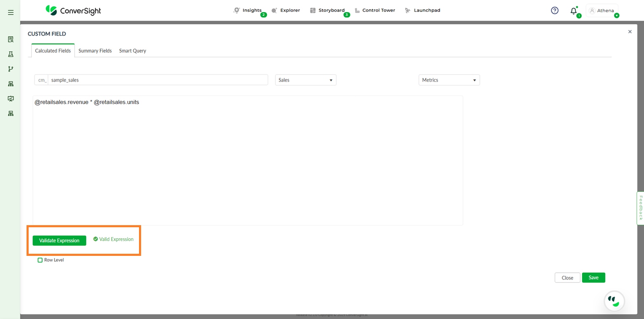Switch to the Summary Fields tab
This screenshot has width=644, height=319.
tap(95, 51)
